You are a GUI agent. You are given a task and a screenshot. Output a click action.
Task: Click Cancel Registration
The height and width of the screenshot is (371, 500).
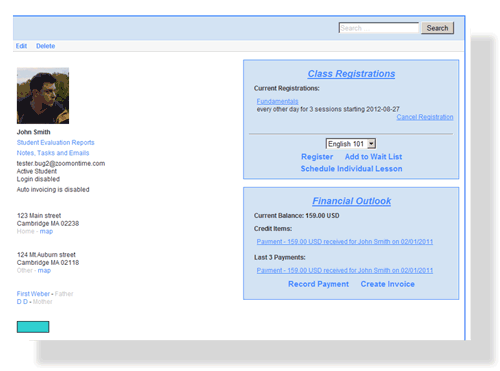tap(425, 117)
